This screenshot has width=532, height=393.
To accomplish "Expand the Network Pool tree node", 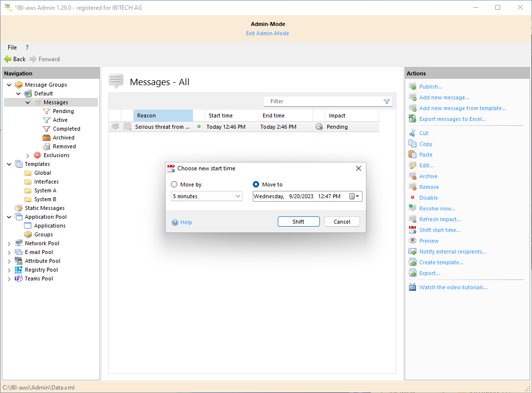I will [9, 243].
